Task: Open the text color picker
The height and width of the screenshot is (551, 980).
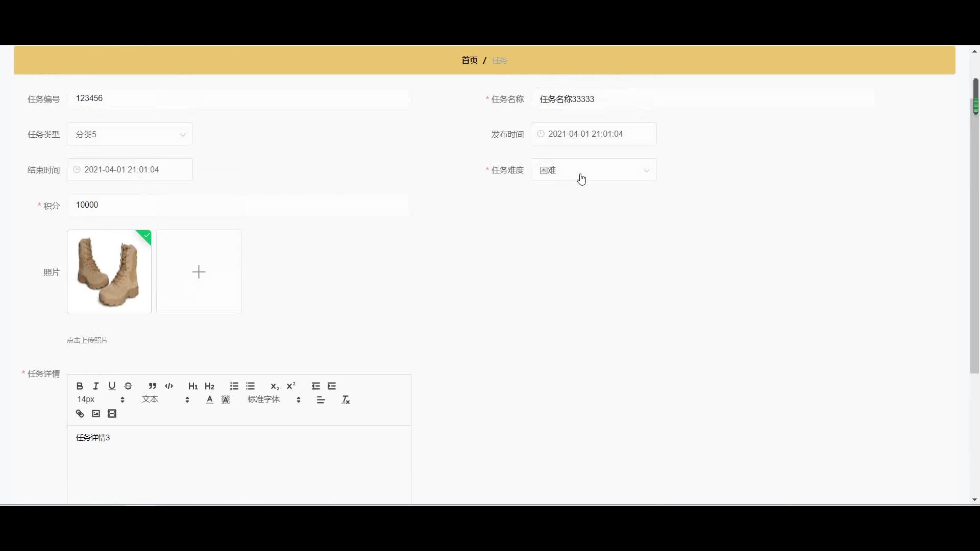Action: [209, 400]
